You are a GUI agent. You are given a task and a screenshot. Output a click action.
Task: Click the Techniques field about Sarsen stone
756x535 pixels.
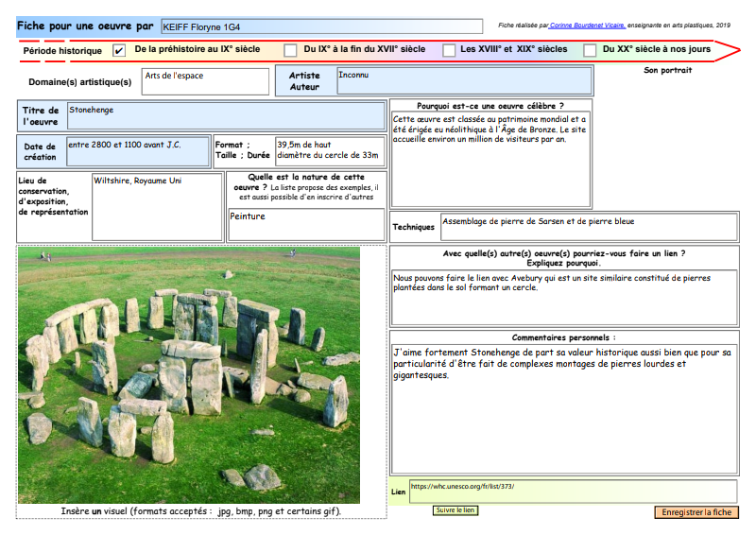click(588, 227)
